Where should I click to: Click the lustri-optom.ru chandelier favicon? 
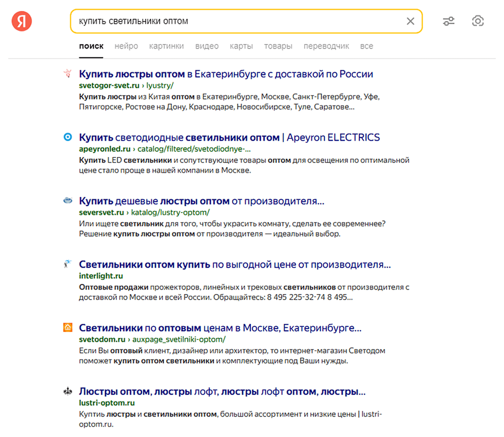pyautogui.click(x=68, y=391)
